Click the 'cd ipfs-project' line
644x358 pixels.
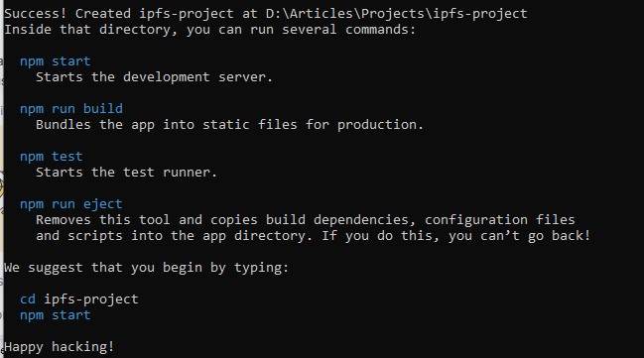(x=79, y=299)
